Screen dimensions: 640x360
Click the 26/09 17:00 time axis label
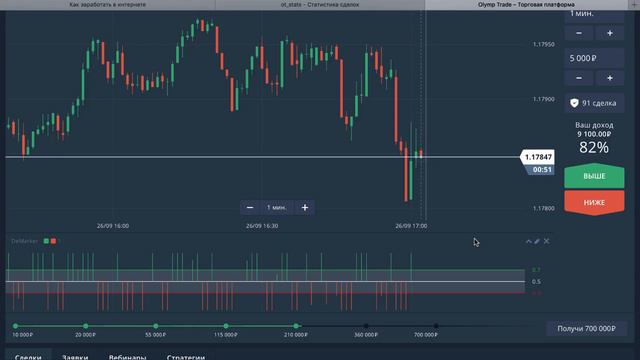click(411, 226)
